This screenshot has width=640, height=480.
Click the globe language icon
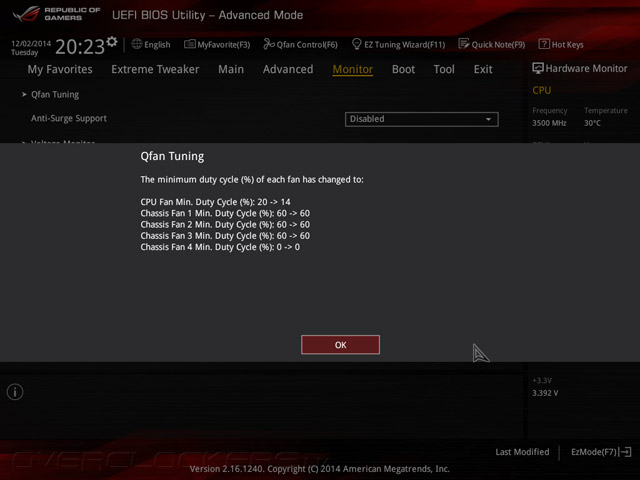(137, 44)
